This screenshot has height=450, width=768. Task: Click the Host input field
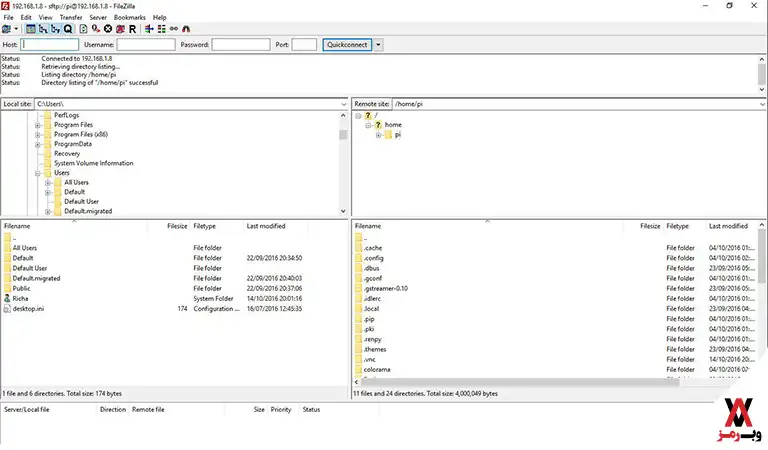(49, 45)
